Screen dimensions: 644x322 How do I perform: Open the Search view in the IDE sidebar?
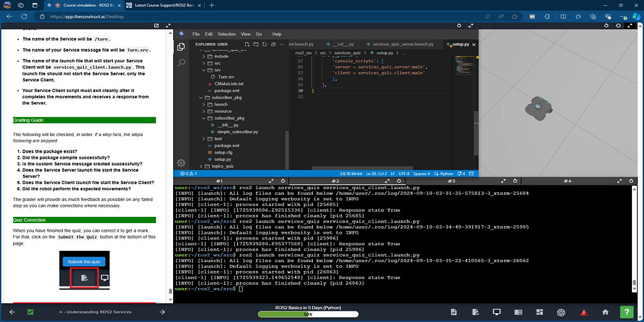(x=181, y=63)
